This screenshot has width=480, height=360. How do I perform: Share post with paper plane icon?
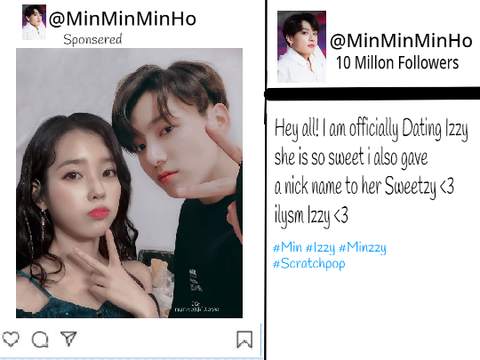(69, 338)
